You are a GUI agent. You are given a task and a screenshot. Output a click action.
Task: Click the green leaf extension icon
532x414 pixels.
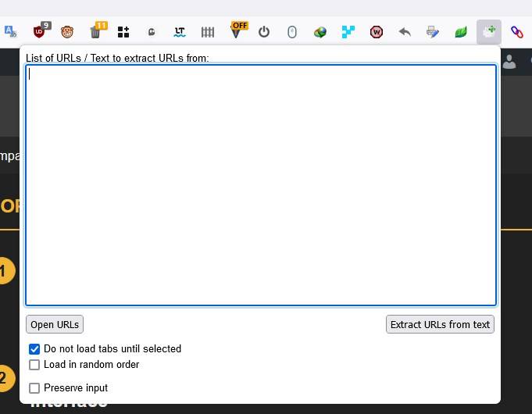coord(461,32)
